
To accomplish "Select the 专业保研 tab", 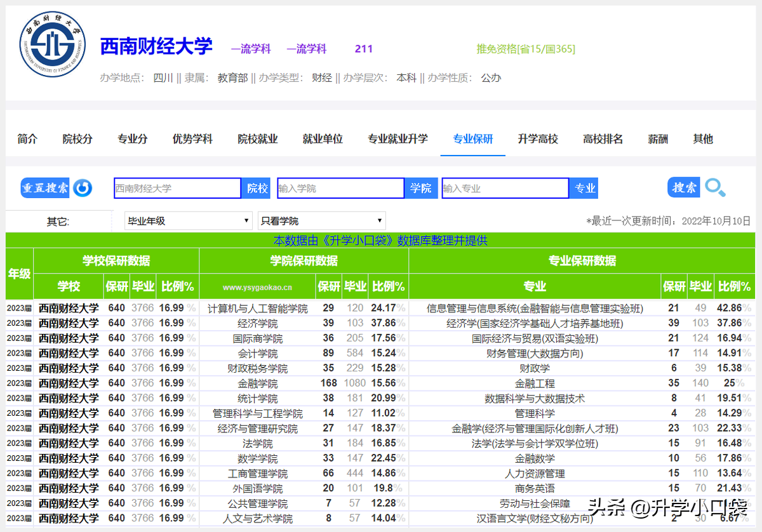I will [x=473, y=139].
